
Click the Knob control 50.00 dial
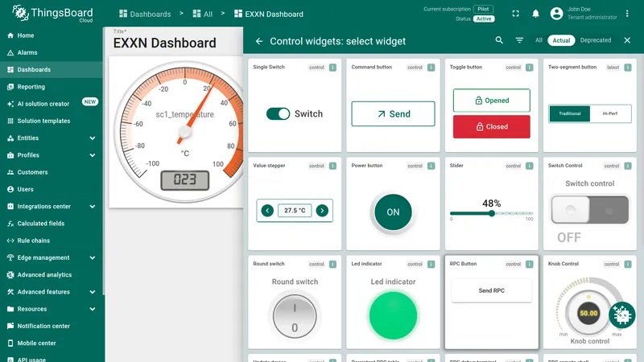coord(588,313)
